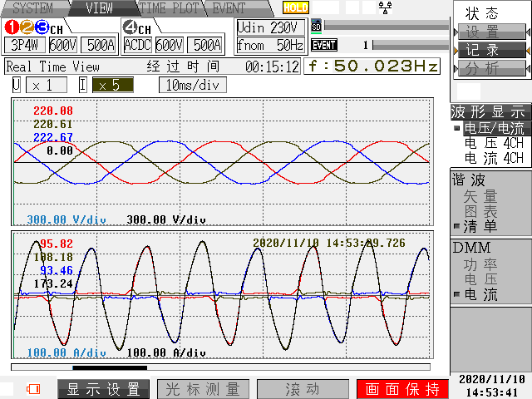
Task: Open the voltage x1 magnification selector
Action: point(46,85)
